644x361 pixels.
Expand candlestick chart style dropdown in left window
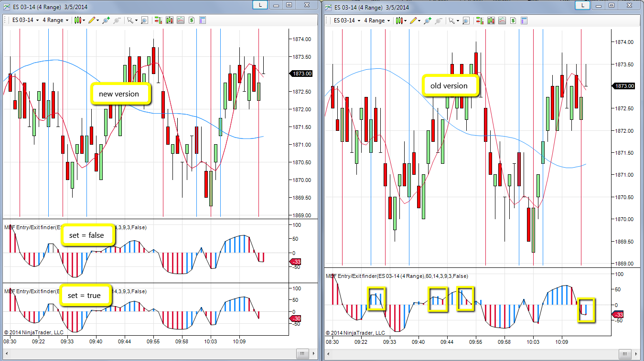(84, 20)
